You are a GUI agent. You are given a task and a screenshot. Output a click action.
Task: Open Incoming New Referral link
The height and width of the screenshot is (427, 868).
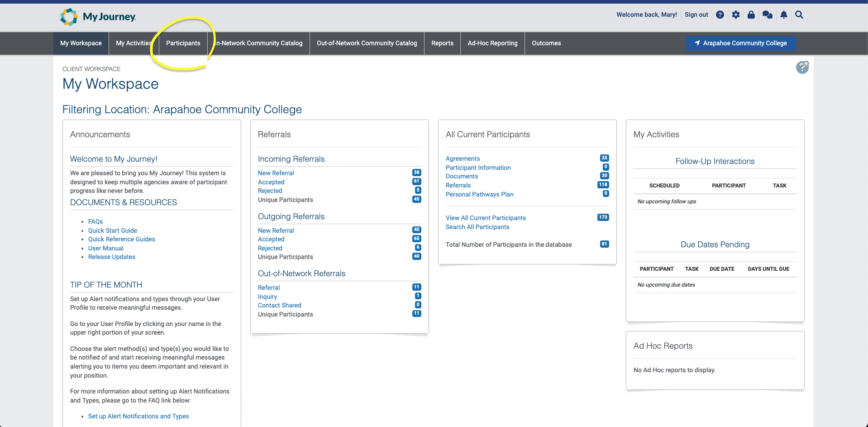(x=276, y=173)
